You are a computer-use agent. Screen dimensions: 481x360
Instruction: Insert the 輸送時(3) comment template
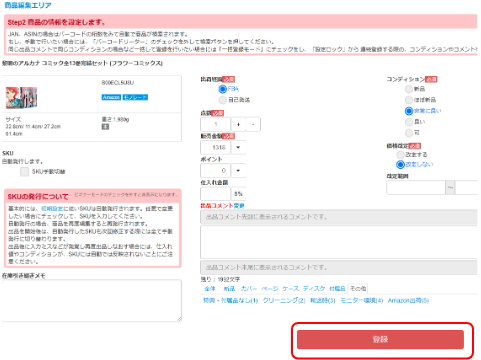[x=323, y=301]
